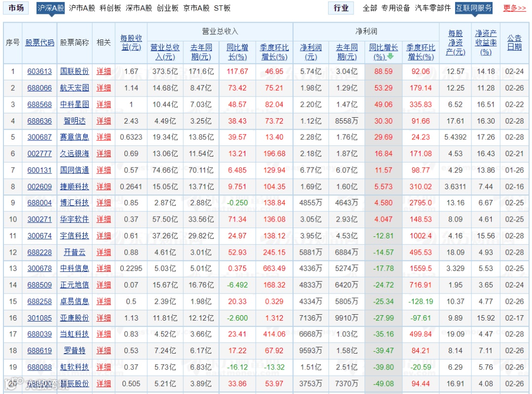Open stock name 宇信科技 link
Viewport: 532px width, 394px height.
tap(74, 235)
